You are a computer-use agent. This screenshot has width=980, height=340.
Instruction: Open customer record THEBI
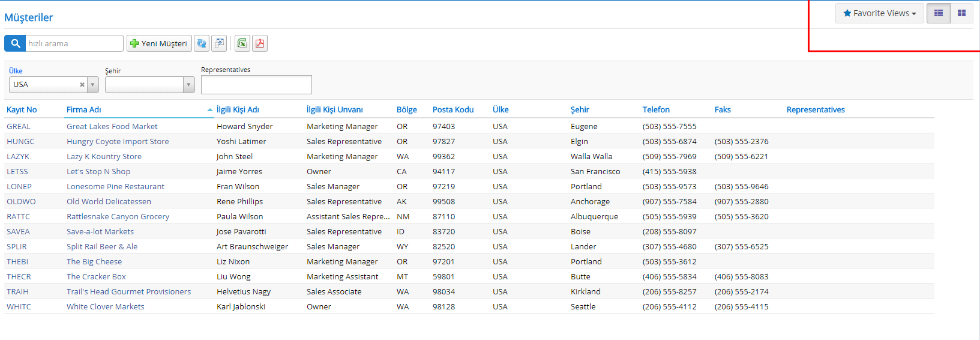[17, 261]
